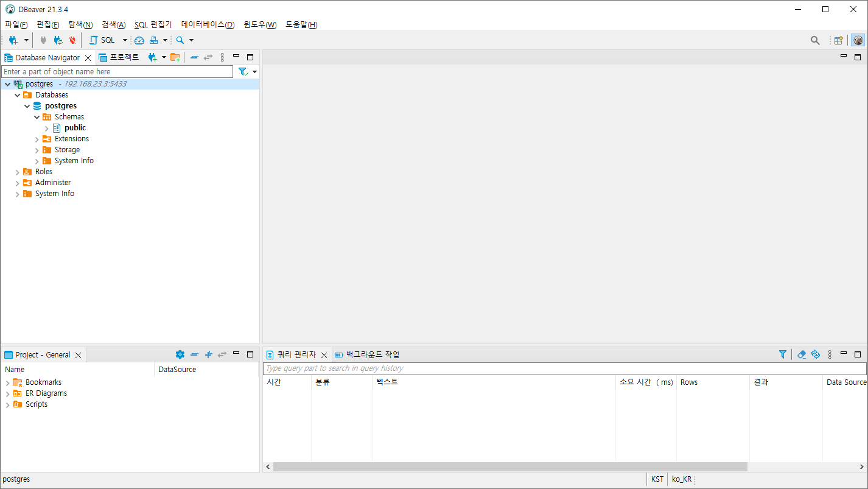
Task: Click the Reconnect plug icon with green arrows
Action: click(x=58, y=40)
